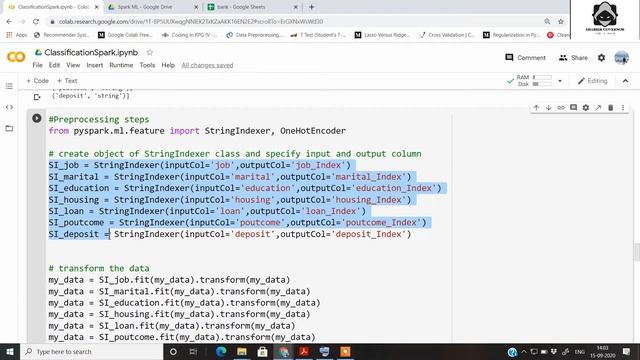Move the cell down

(549, 107)
